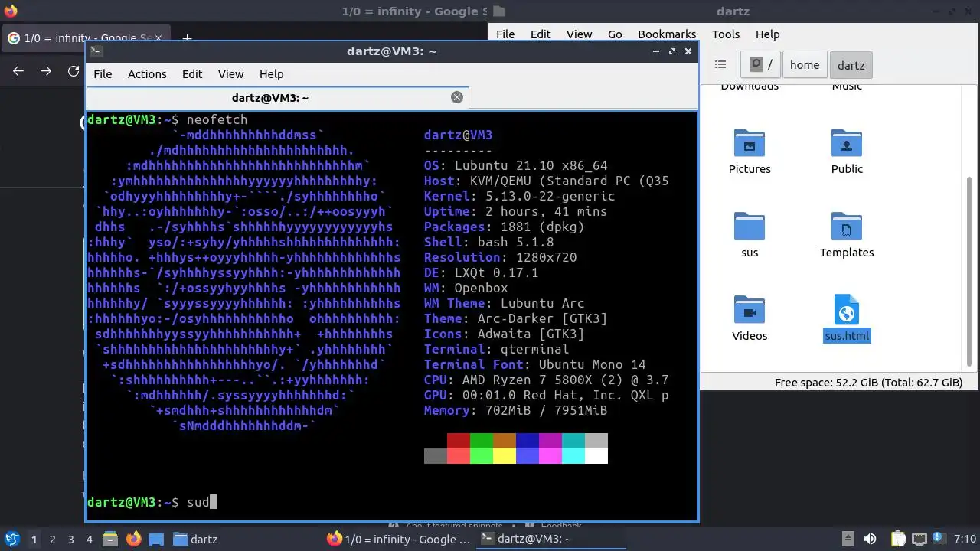Click show desktop icon in panel
The image size is (980, 551).
pos(156,539)
